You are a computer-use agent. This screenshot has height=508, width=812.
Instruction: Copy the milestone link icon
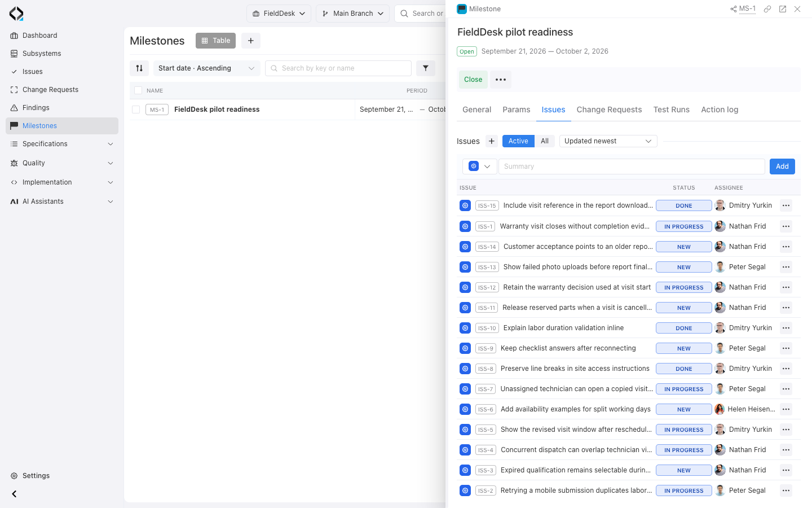click(767, 9)
